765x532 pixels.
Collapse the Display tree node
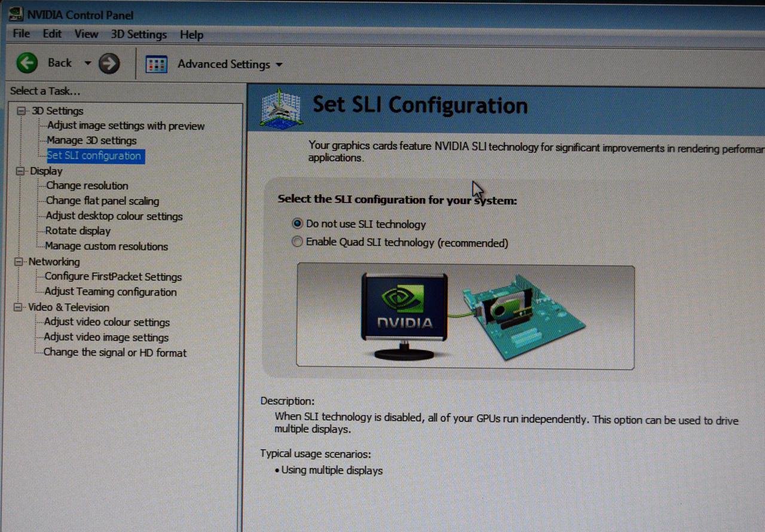click(21, 171)
